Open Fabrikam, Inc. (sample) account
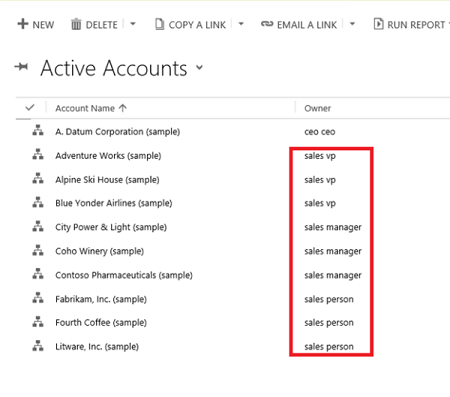Image resolution: width=450 pixels, height=397 pixels. [101, 299]
